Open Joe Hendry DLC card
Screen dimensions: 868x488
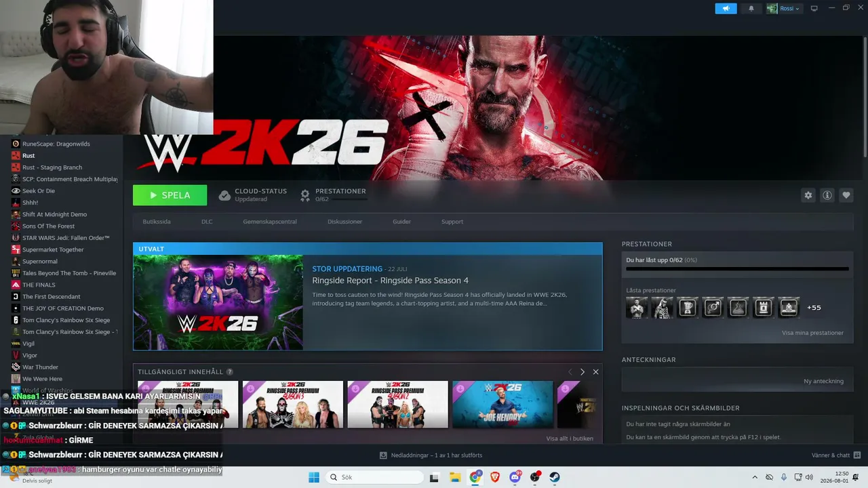[x=502, y=405]
